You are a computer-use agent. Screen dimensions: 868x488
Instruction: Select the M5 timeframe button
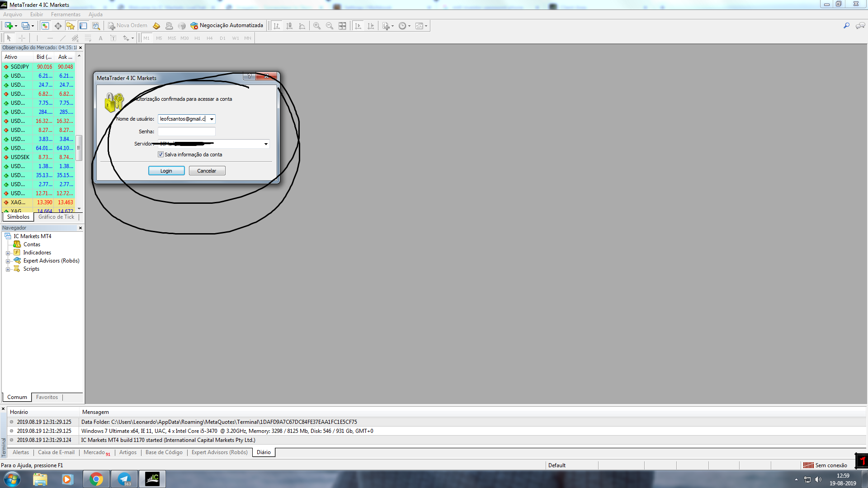159,38
